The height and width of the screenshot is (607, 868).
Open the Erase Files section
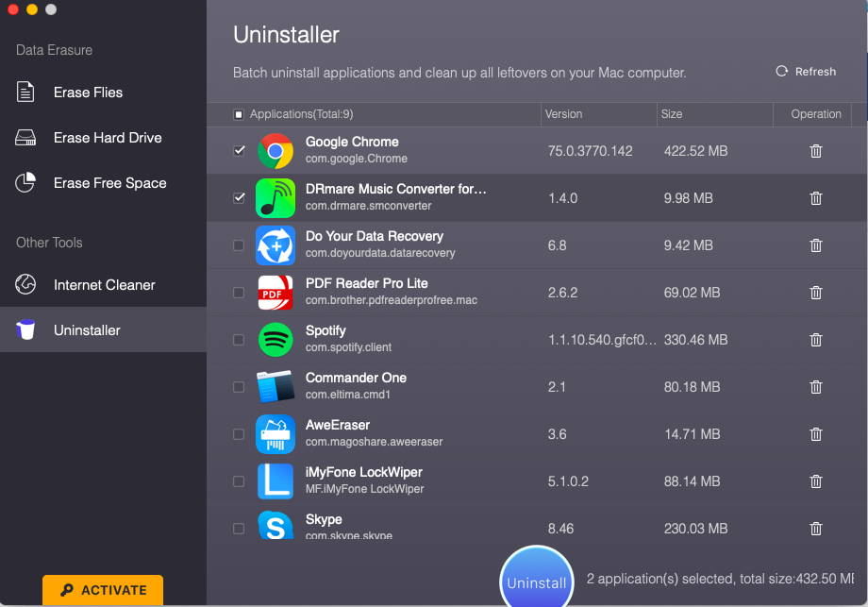tap(103, 92)
